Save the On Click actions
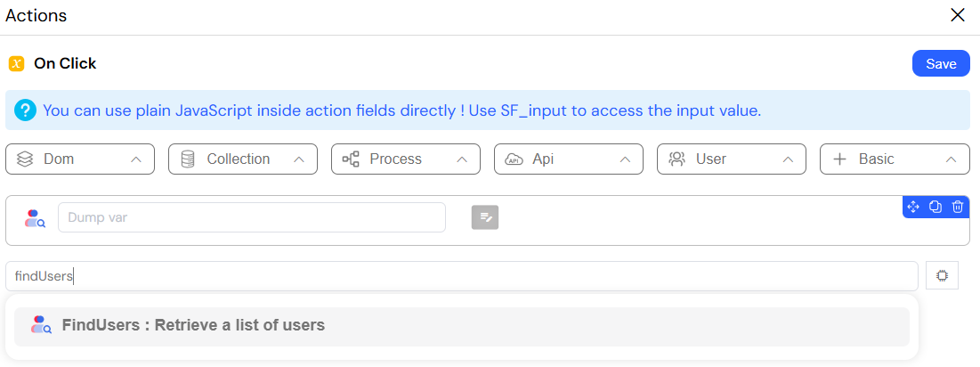This screenshot has width=980, height=367. coord(941,64)
